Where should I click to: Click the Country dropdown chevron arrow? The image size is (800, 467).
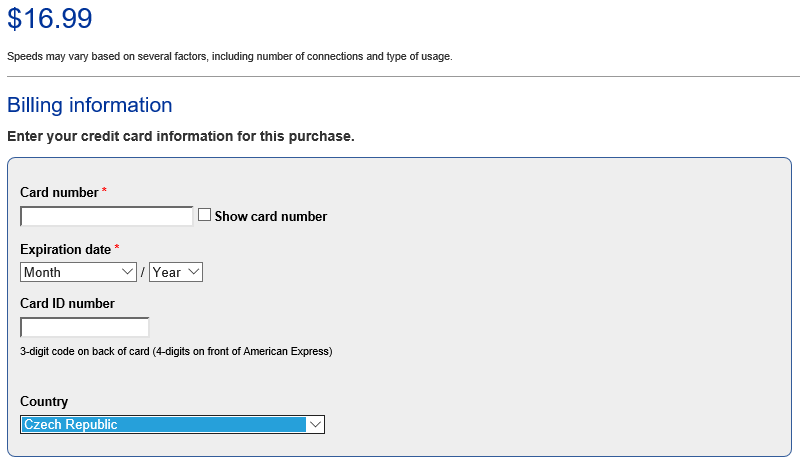point(315,425)
